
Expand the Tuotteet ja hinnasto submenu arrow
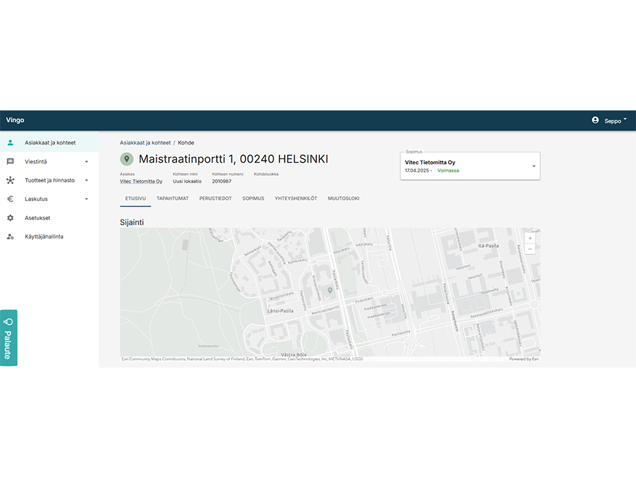coord(86,180)
